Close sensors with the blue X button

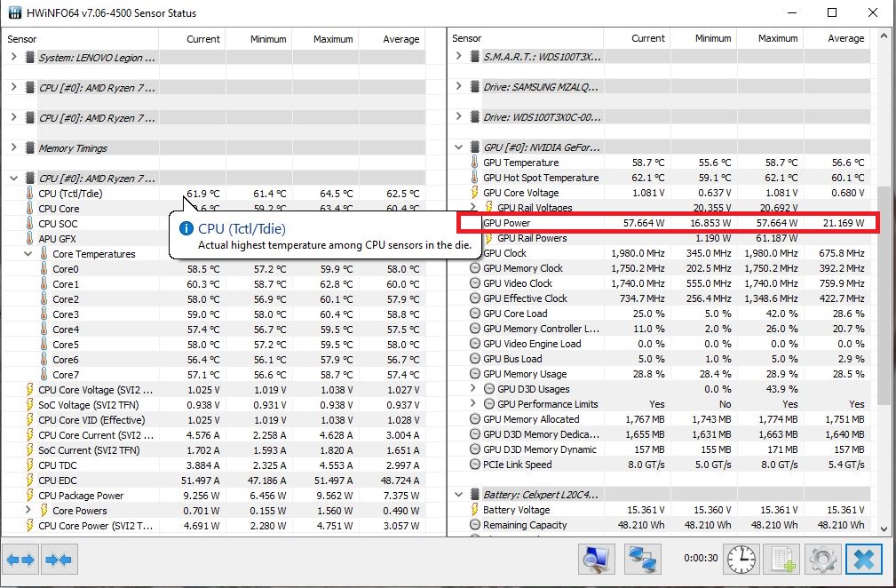click(x=864, y=559)
